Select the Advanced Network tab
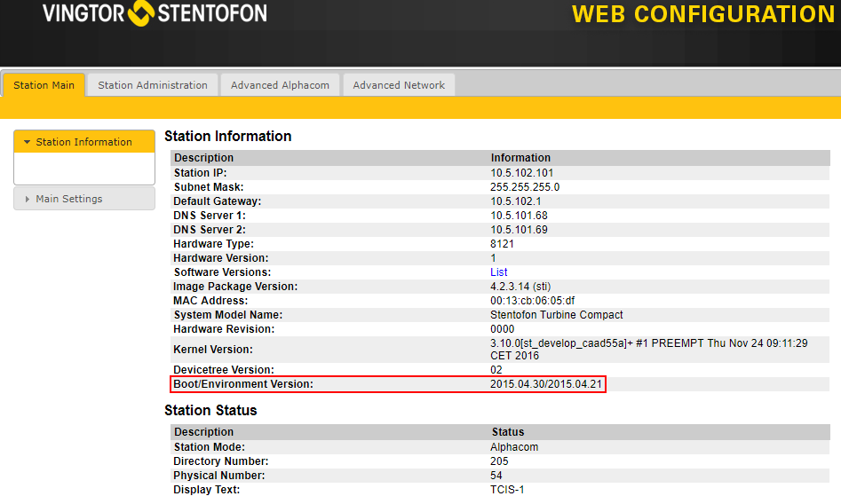 399,85
